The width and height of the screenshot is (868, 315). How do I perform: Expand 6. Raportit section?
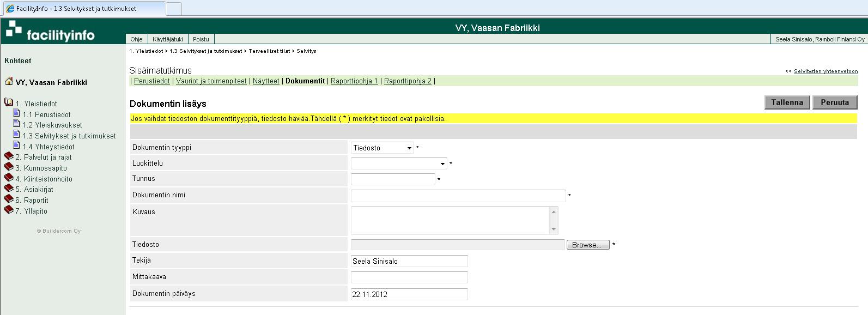(x=32, y=201)
